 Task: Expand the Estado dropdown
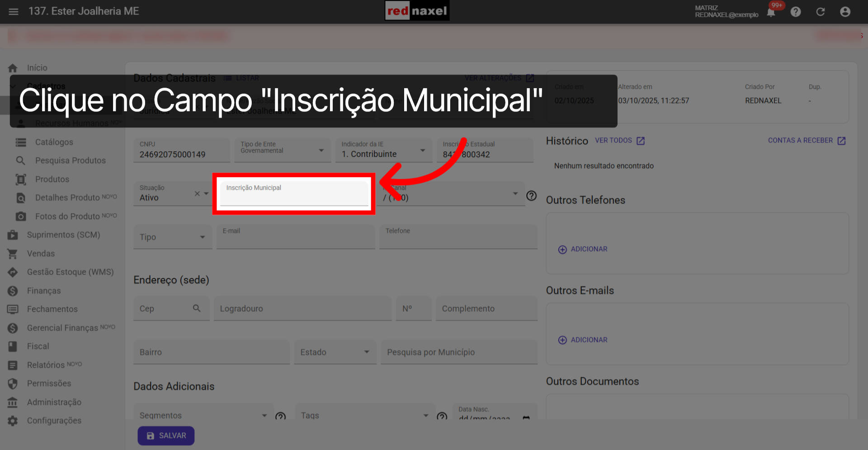pos(366,352)
